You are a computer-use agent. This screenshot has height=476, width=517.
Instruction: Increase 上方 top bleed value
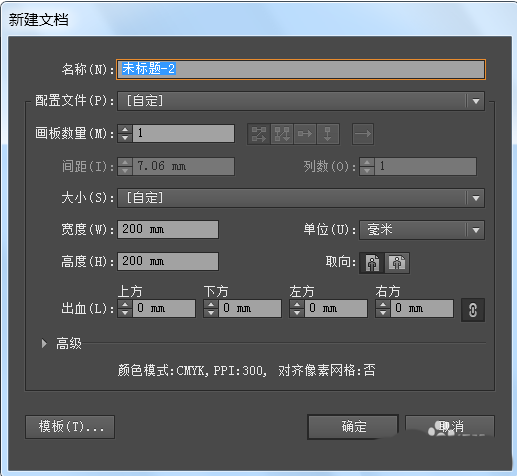tap(125, 304)
